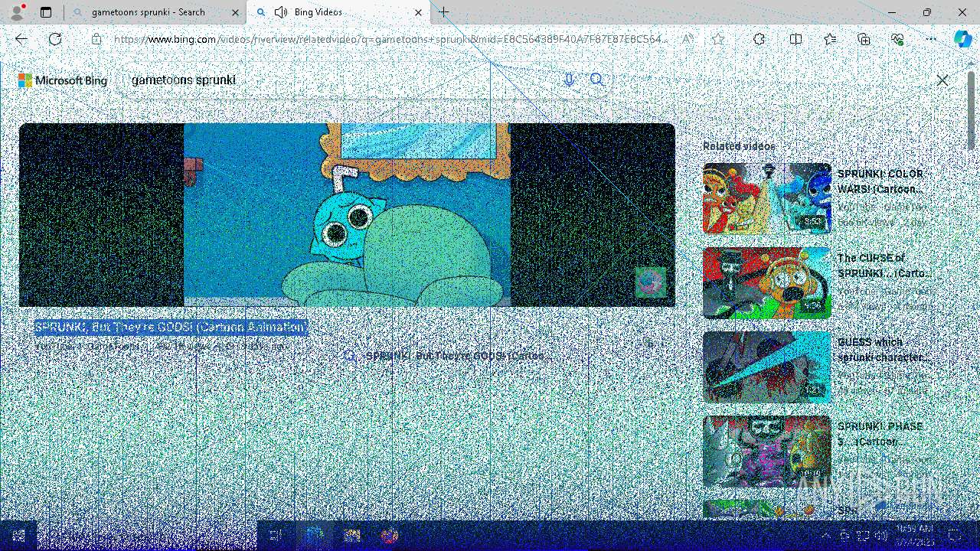Screen dimensions: 980x551
Task: Open The CURSE of SPRUNKI thumbnail
Action: click(x=766, y=282)
